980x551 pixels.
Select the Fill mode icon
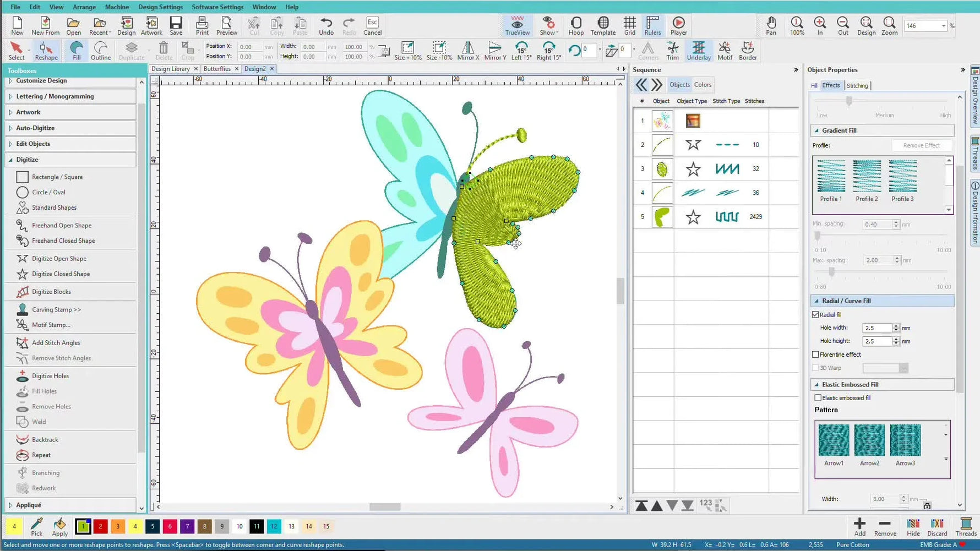tap(77, 51)
